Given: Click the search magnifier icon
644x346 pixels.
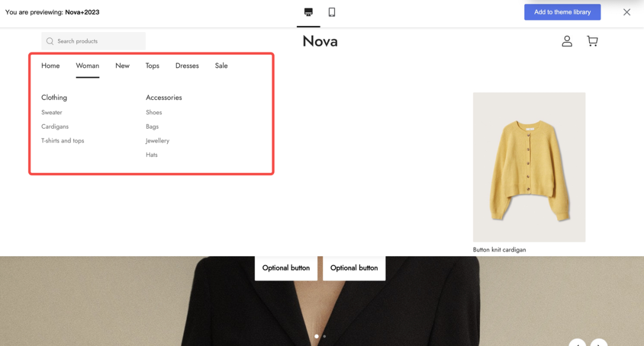Looking at the screenshot, I should click(49, 41).
